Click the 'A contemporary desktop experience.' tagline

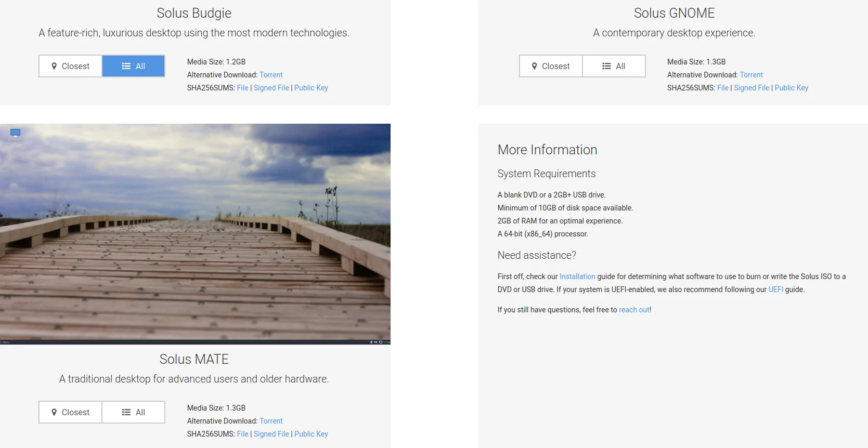point(674,33)
